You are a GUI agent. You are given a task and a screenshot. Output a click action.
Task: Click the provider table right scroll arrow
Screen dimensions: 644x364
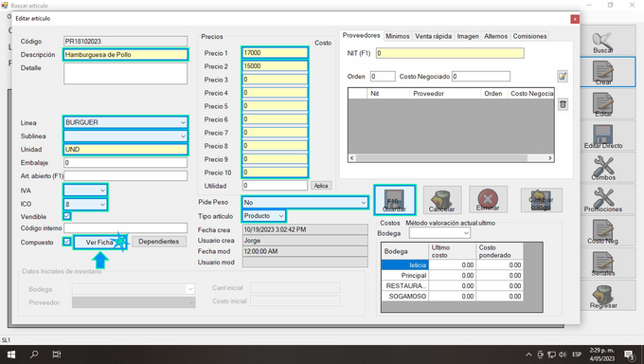[550, 158]
